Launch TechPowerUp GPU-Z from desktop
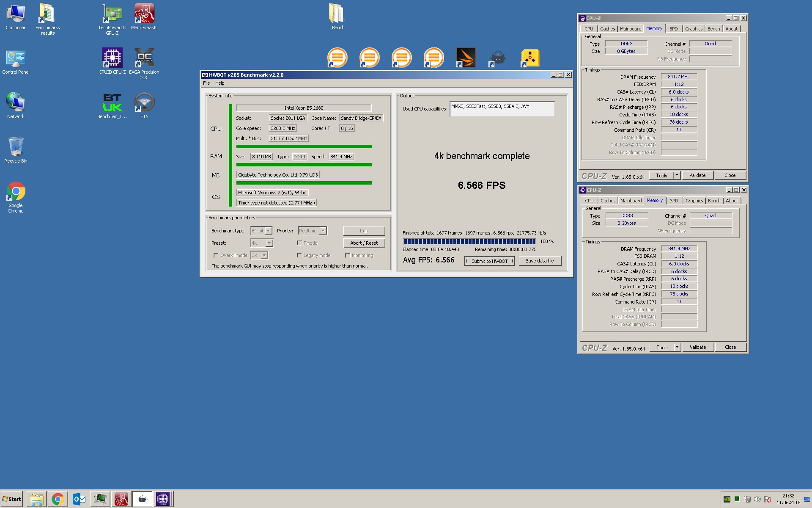812x508 pixels. 112,19
